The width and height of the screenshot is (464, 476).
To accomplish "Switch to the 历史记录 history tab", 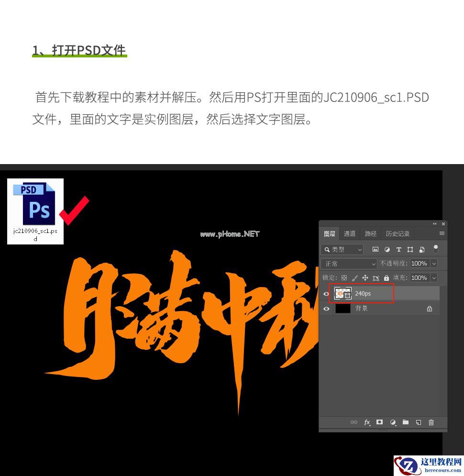I will tap(398, 233).
